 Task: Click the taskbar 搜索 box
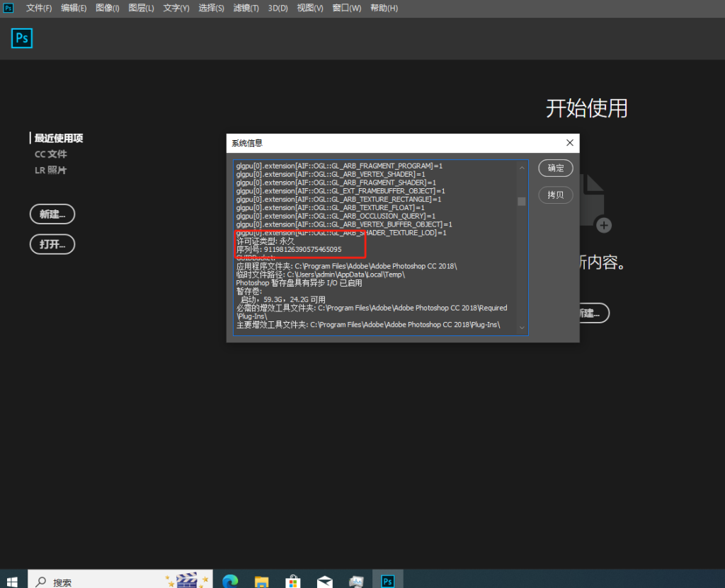click(x=120, y=580)
